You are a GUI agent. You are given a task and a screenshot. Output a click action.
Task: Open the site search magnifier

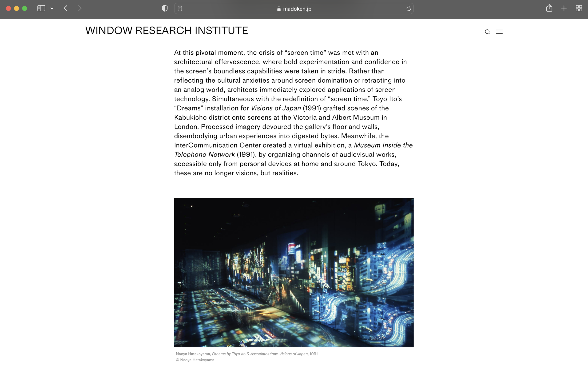(x=487, y=32)
